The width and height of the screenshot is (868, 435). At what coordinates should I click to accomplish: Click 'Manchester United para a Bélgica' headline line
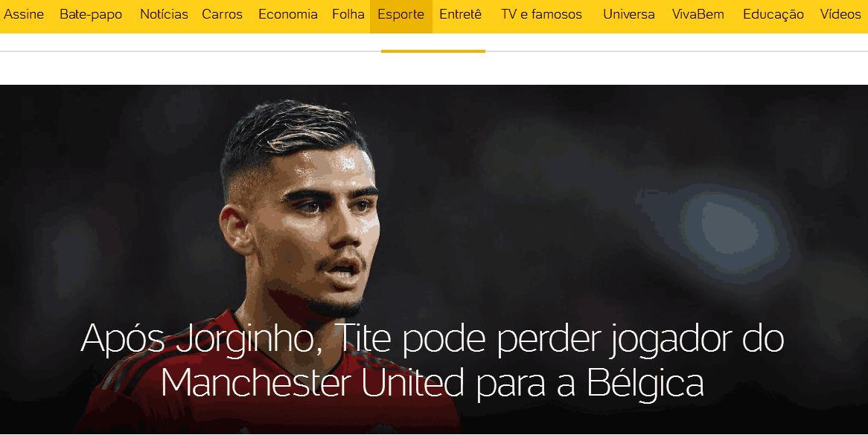433,382
